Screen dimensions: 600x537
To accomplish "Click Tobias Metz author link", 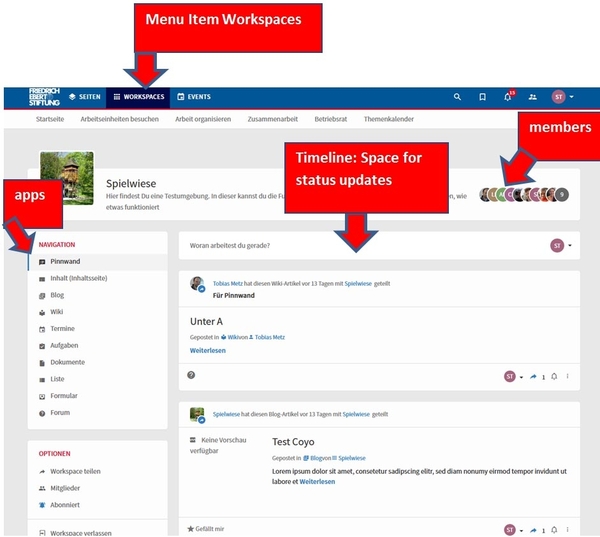I will 228,284.
